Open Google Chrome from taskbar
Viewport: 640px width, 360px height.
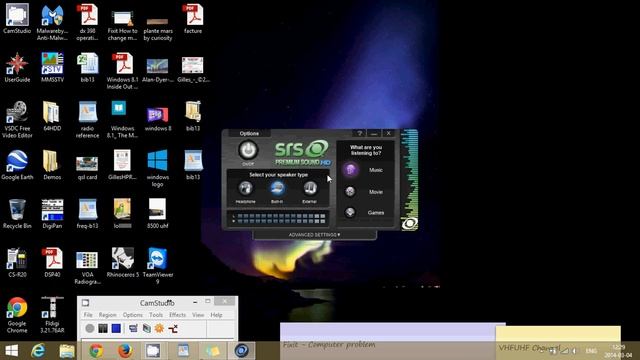tap(96, 351)
